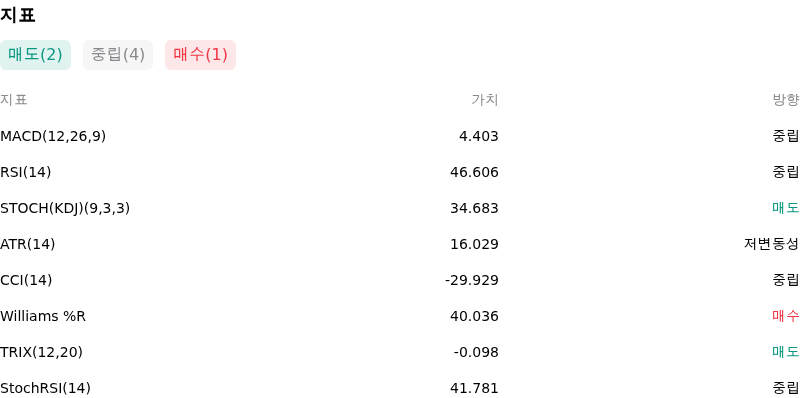The height and width of the screenshot is (398, 800).
Task: Select the Williams %R indicator
Action: point(43,316)
